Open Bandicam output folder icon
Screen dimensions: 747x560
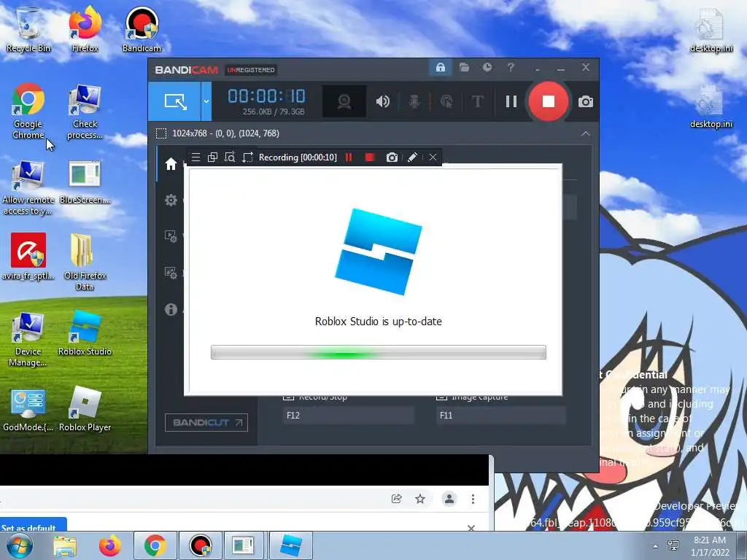pyautogui.click(x=464, y=68)
